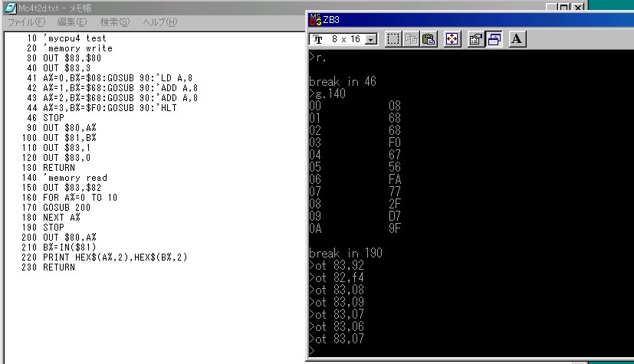This screenshot has height=364, width=634.
Task: Click line "10 'mycpu4 test" in Notepad
Action: (66, 38)
